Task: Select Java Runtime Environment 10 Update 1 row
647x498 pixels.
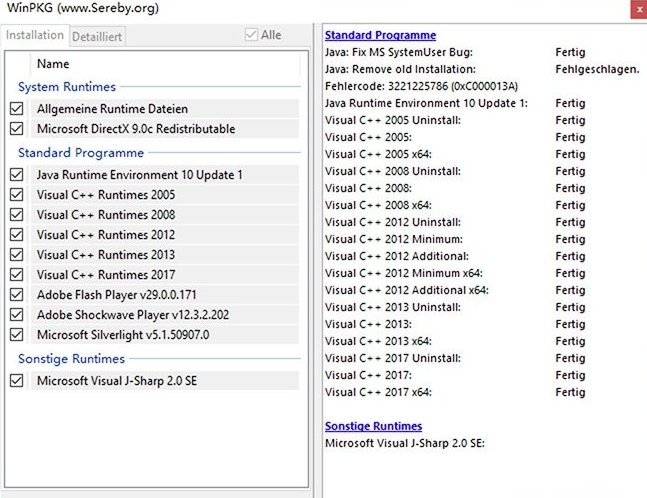Action: 165,175
